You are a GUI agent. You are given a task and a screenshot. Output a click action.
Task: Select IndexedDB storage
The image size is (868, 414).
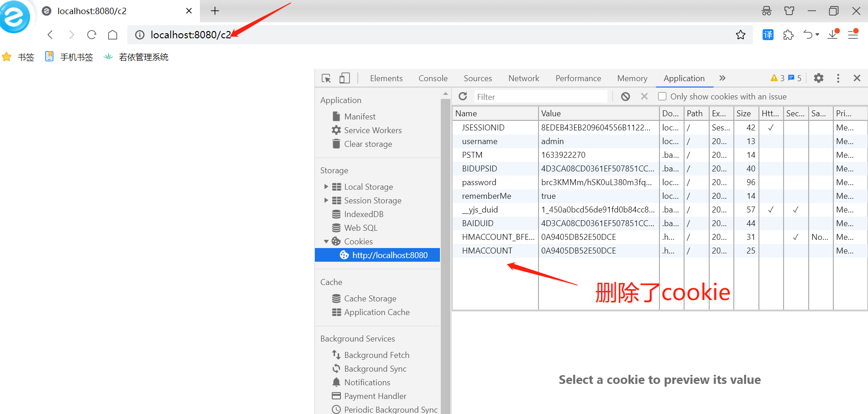coord(364,214)
